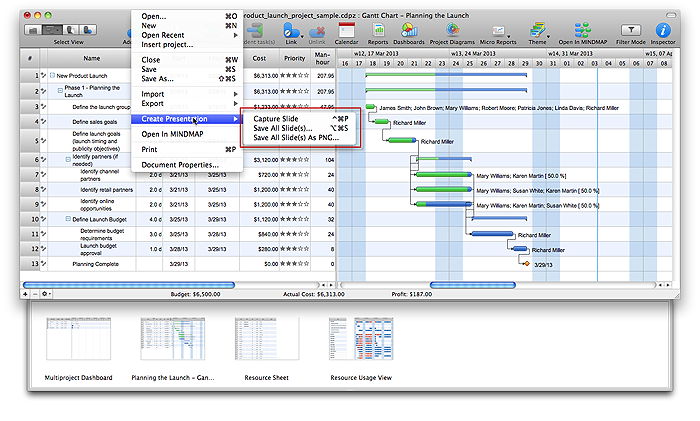Click the Name column header

92,58
